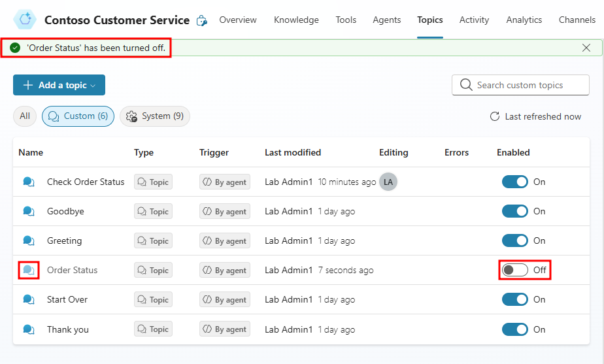
Task: Click the magnifier icon in search box
Action: tap(465, 85)
